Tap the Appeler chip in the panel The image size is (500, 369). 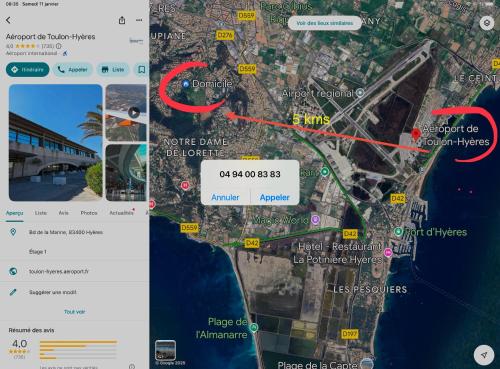[x=73, y=70]
